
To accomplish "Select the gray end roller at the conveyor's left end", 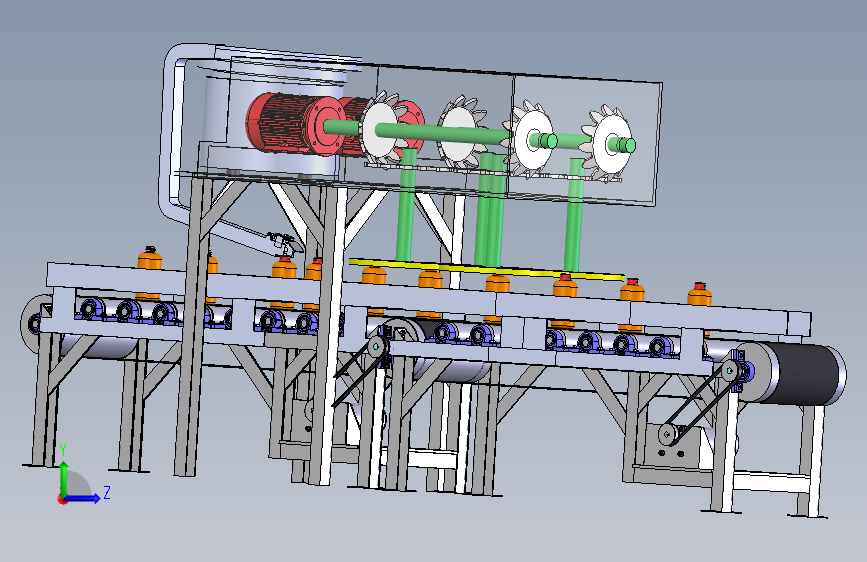I will (x=34, y=323).
